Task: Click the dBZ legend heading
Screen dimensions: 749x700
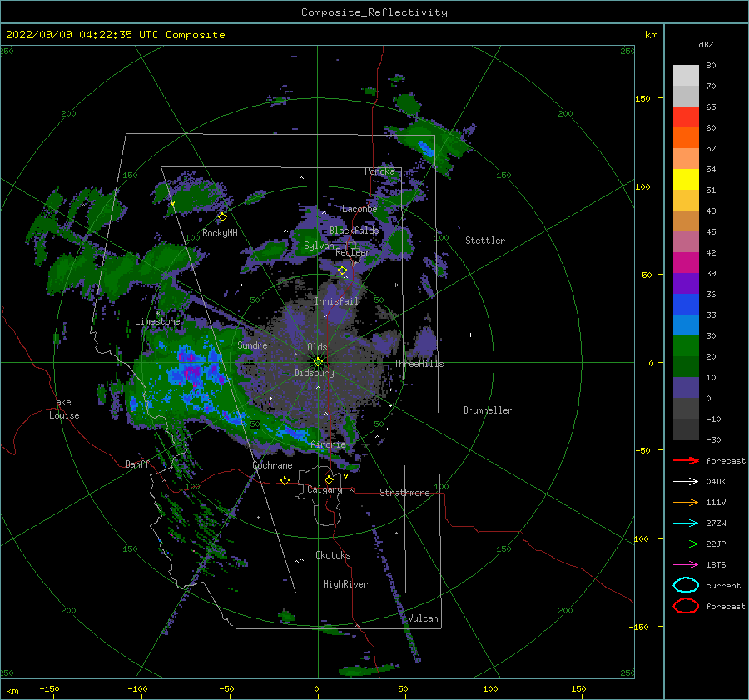Action: click(706, 44)
